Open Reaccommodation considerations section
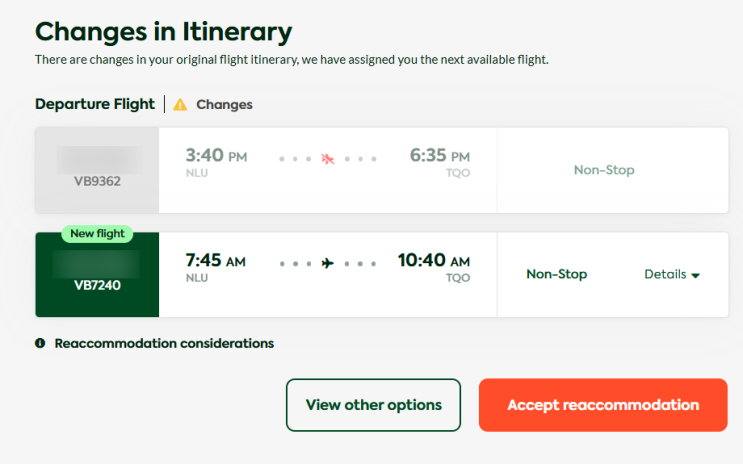Image resolution: width=743 pixels, height=464 pixels. 164,343
